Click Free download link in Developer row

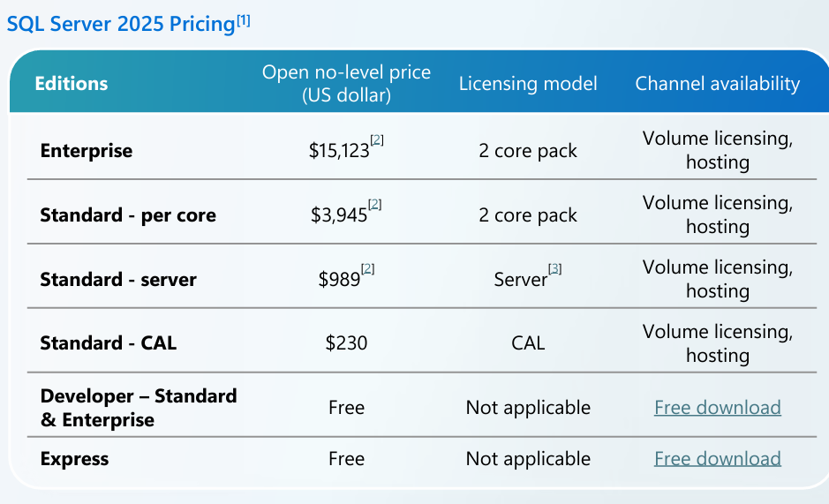point(717,408)
